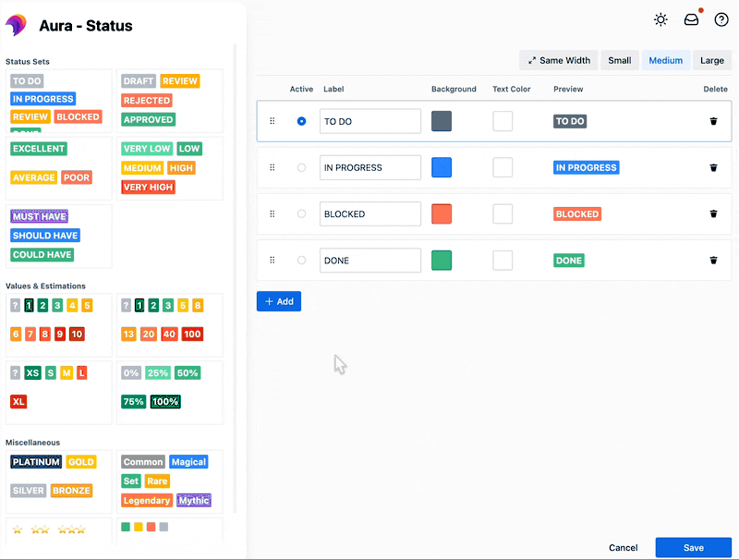The image size is (739, 560).
Task: Set DONE as the active status
Action: 299,260
